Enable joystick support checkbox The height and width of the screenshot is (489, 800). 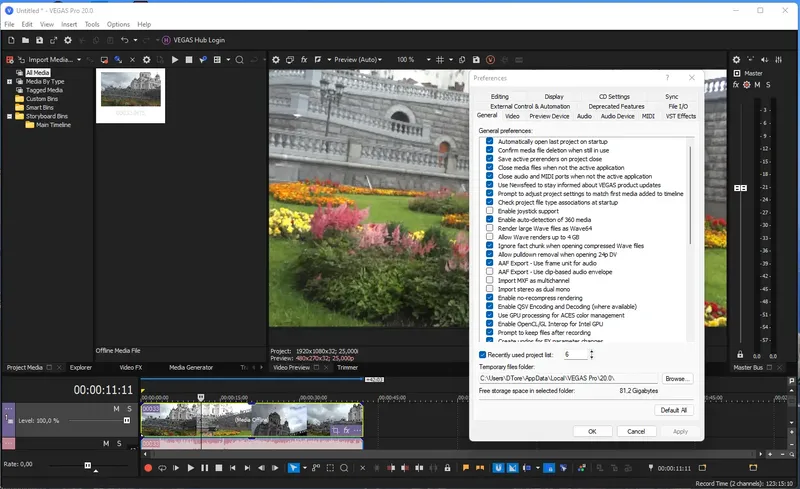tap(490, 211)
